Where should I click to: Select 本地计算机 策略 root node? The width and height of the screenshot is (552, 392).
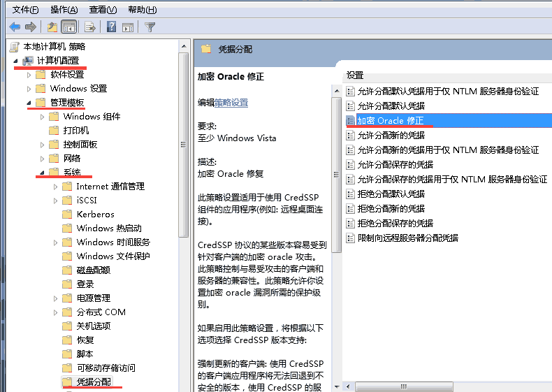tap(55, 47)
